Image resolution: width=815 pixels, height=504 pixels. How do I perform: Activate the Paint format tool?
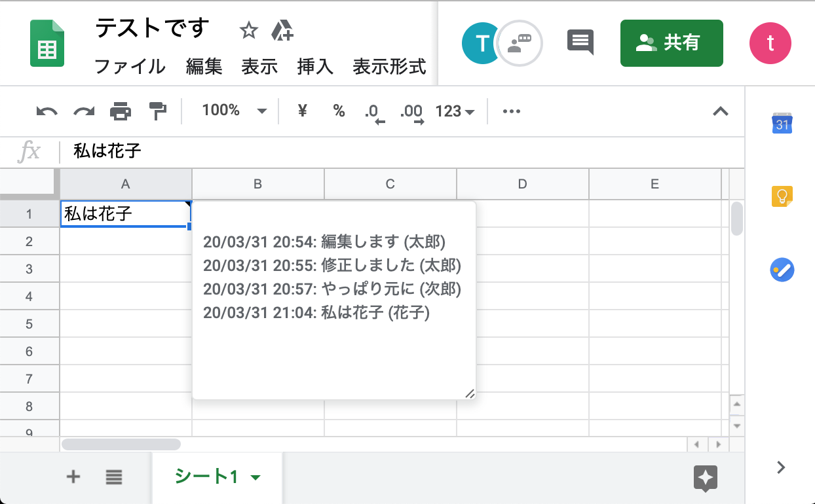157,111
